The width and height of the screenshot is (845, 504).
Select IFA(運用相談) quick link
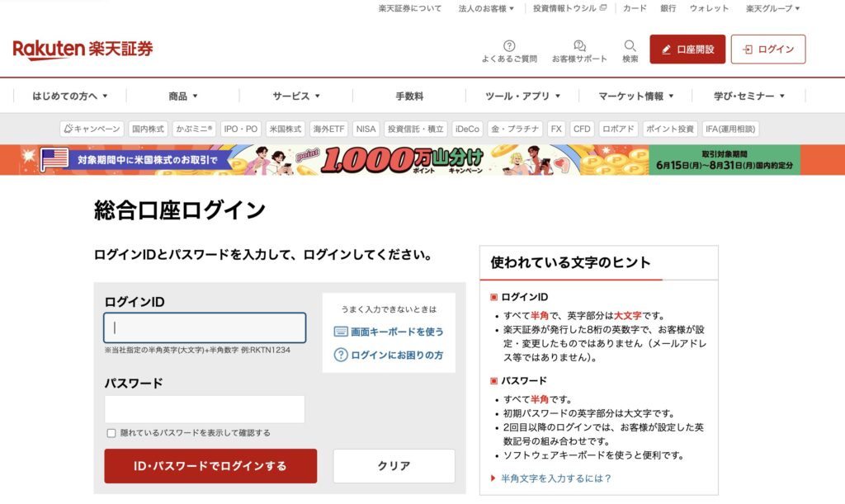point(730,129)
